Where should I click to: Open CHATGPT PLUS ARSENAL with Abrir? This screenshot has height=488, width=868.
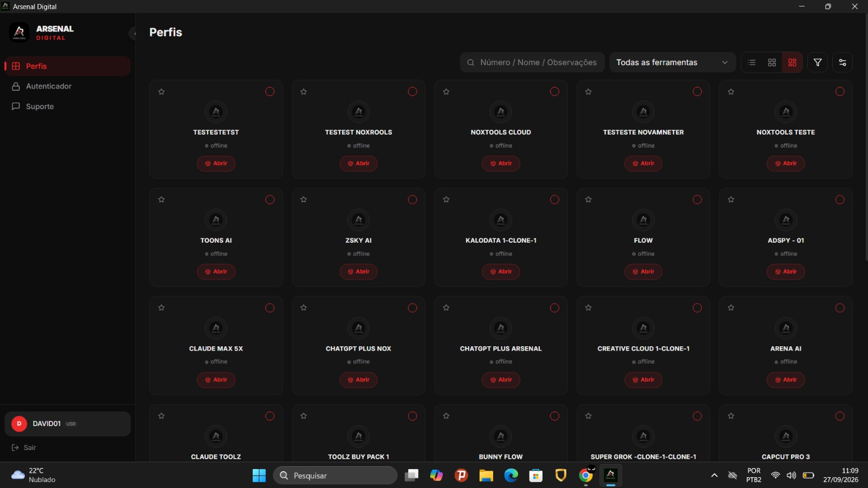[501, 380]
